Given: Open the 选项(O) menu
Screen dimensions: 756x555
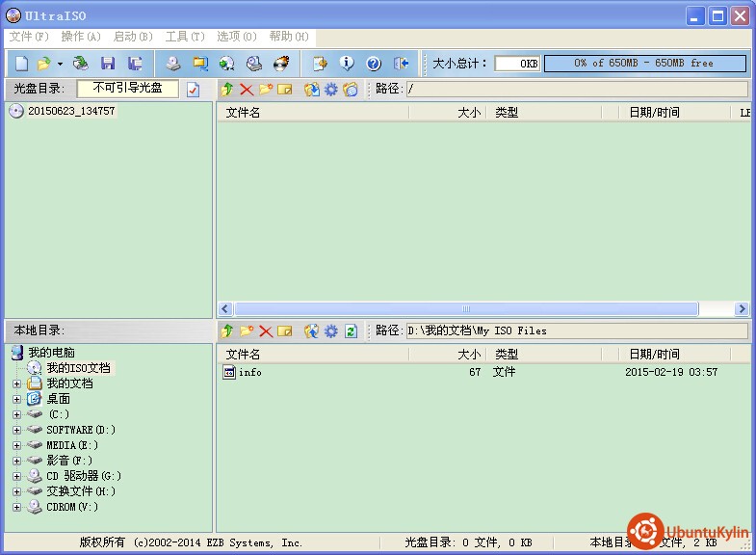Looking at the screenshot, I should pos(236,37).
